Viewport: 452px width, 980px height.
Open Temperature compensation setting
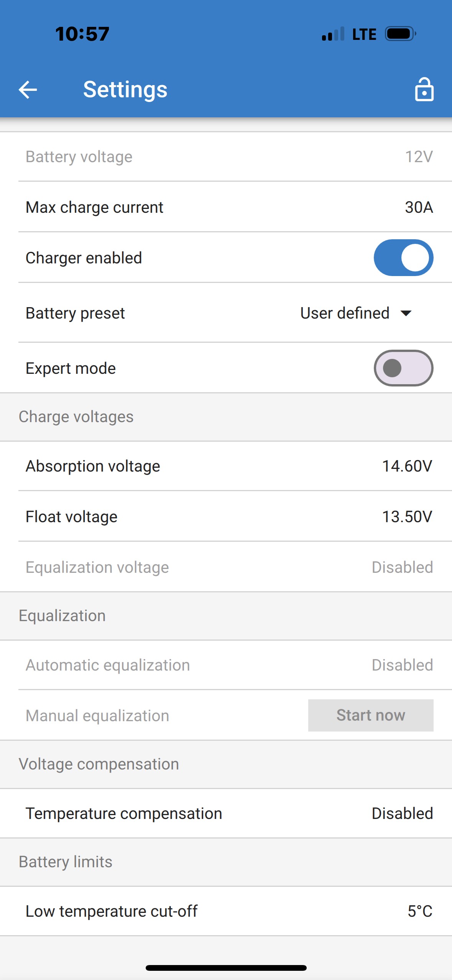[226, 813]
